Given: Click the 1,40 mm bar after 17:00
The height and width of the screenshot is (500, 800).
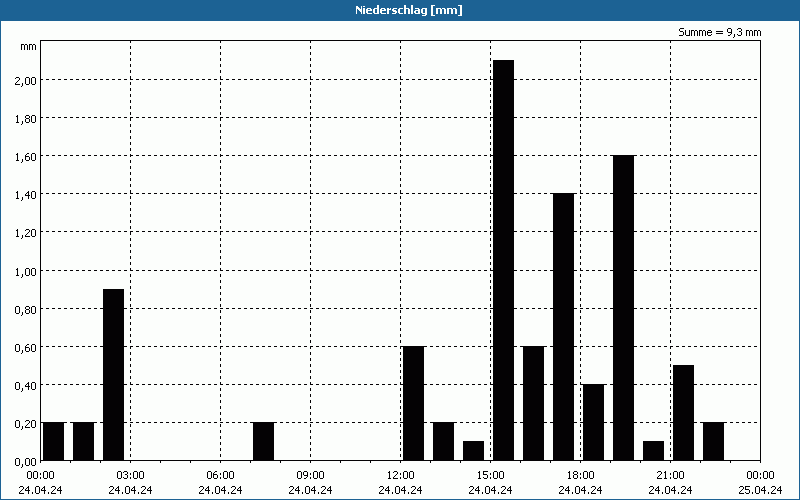Looking at the screenshot, I should tap(564, 327).
